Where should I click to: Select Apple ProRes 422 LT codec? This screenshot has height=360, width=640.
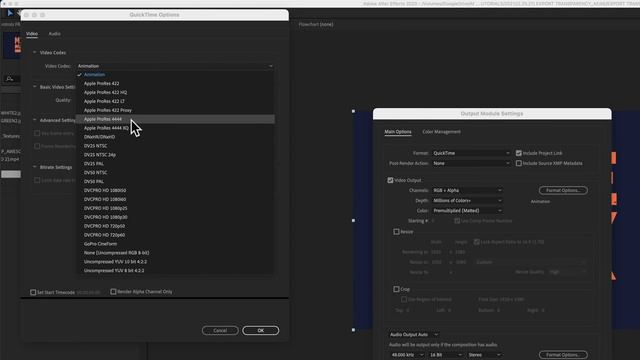(175, 101)
